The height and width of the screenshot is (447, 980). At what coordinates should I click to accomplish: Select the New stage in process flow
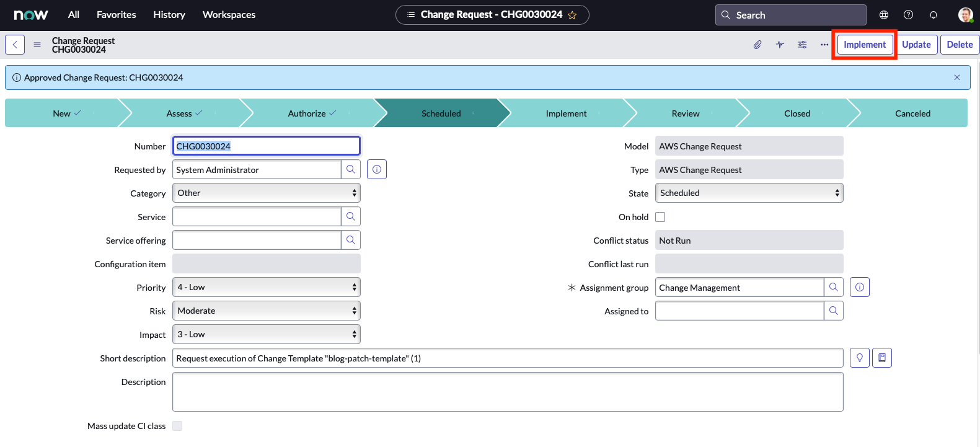click(62, 113)
